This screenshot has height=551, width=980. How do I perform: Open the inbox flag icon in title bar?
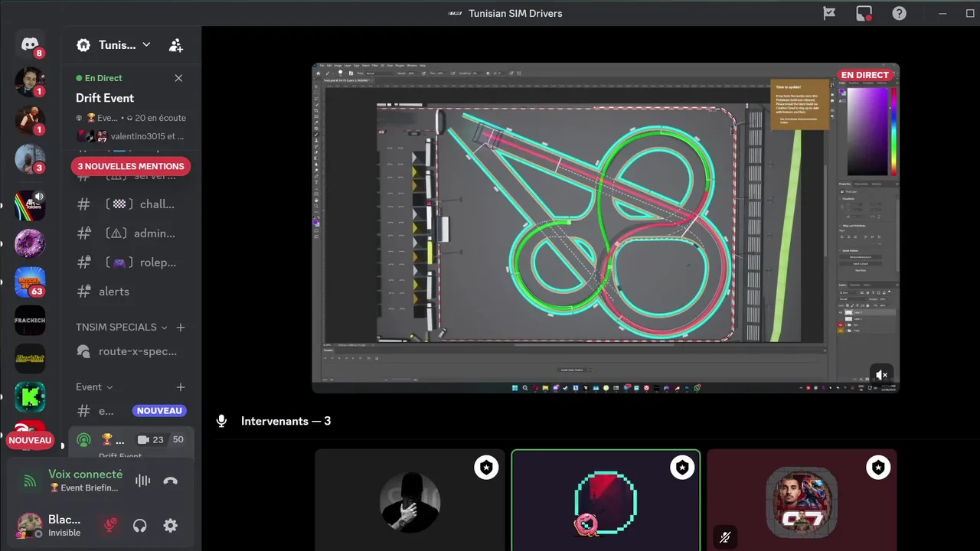(x=829, y=13)
